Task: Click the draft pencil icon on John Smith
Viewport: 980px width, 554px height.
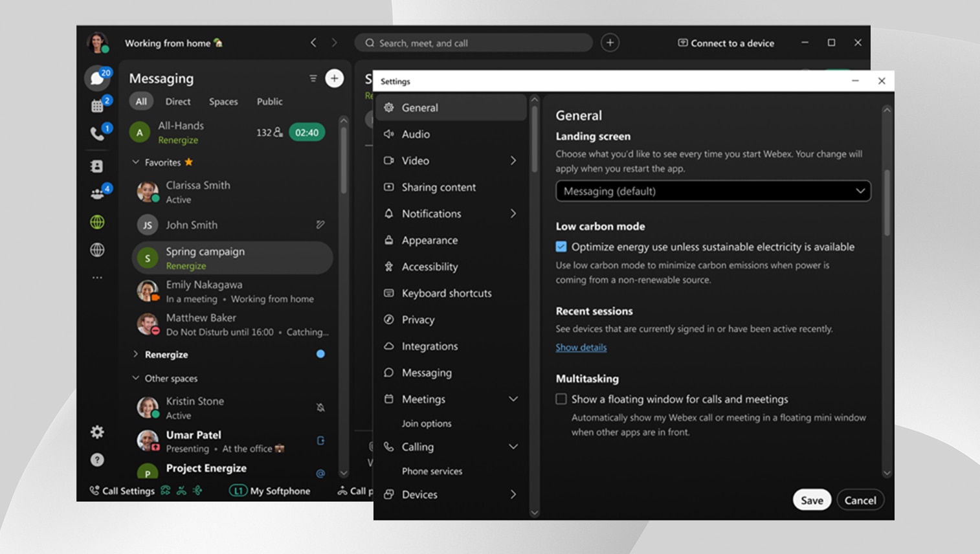Action: [x=320, y=225]
